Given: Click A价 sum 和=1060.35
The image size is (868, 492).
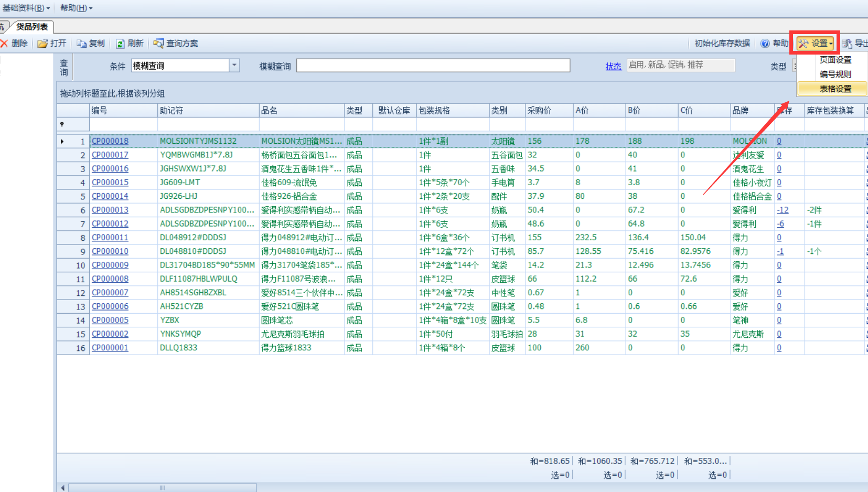Looking at the screenshot, I should click(600, 461).
